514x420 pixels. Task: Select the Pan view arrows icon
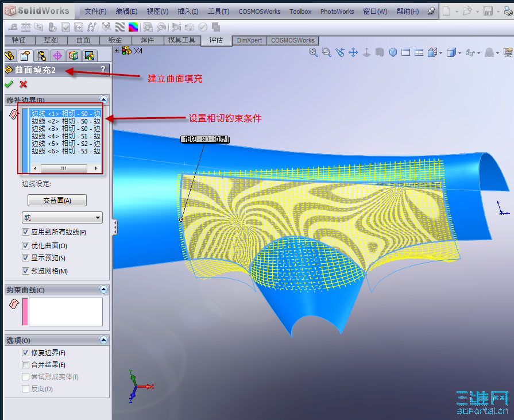(353, 52)
